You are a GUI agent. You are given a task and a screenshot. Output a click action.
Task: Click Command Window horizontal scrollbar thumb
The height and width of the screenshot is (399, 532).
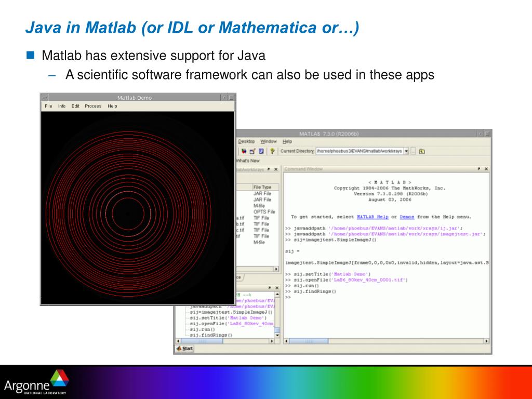tap(309, 341)
